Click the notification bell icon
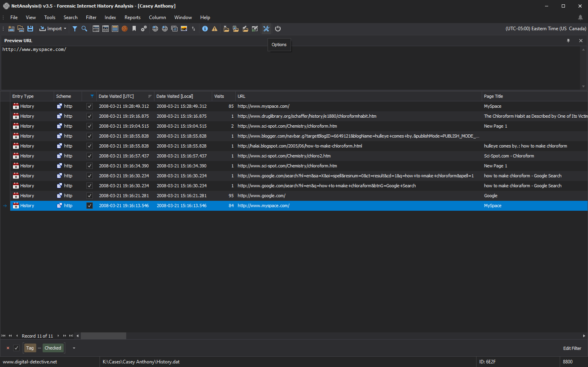The height and width of the screenshot is (367, 588). click(580, 17)
